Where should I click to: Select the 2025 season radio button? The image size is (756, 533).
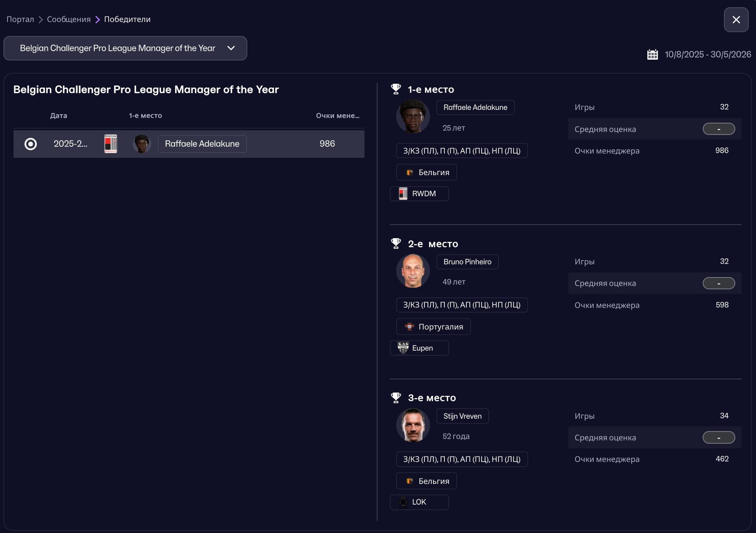click(30, 144)
